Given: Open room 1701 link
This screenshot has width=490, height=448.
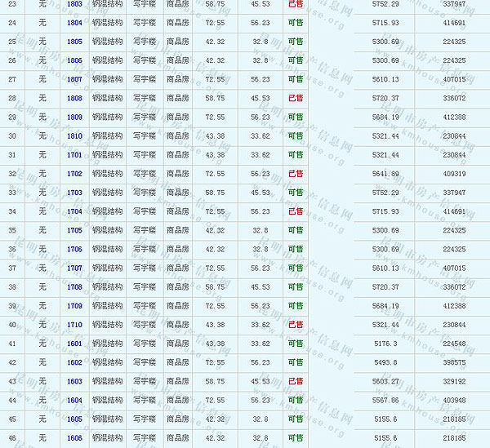Looking at the screenshot, I should click(74, 155).
